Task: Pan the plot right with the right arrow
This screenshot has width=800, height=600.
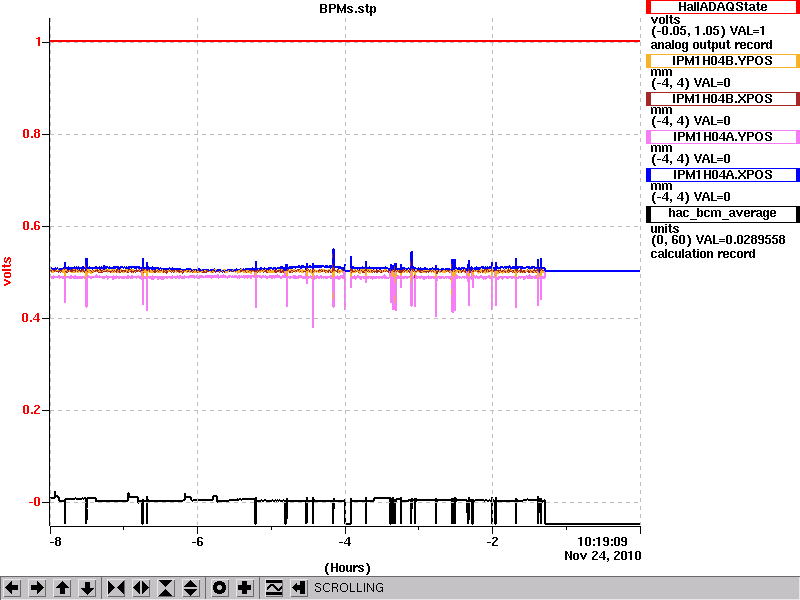Action: coord(37,588)
